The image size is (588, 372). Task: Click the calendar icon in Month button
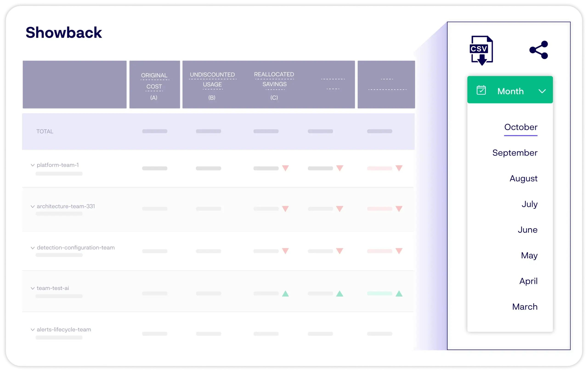[481, 90]
